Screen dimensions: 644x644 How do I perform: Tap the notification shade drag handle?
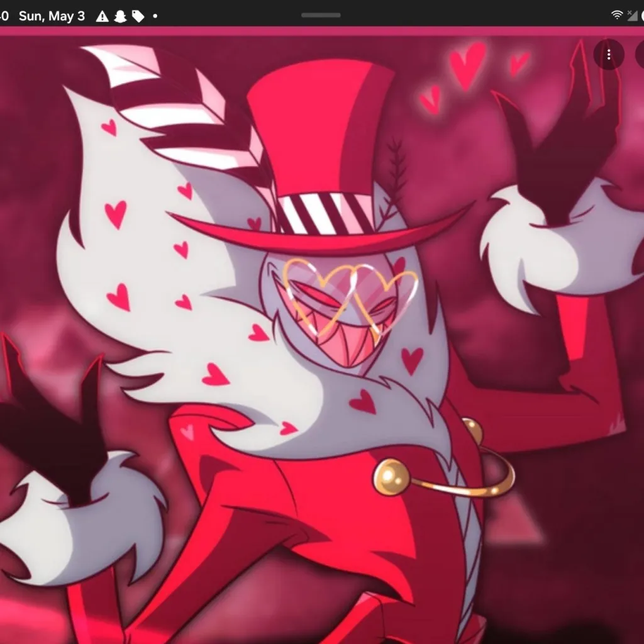[321, 15]
